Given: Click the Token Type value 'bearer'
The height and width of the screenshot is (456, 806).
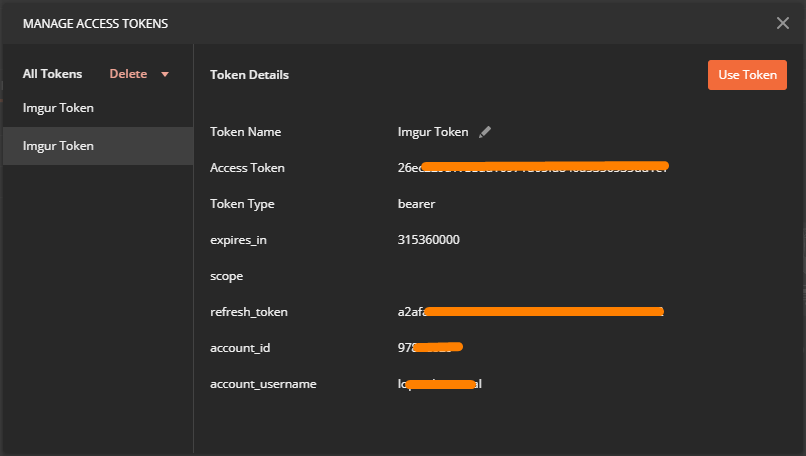Looking at the screenshot, I should pos(416,204).
